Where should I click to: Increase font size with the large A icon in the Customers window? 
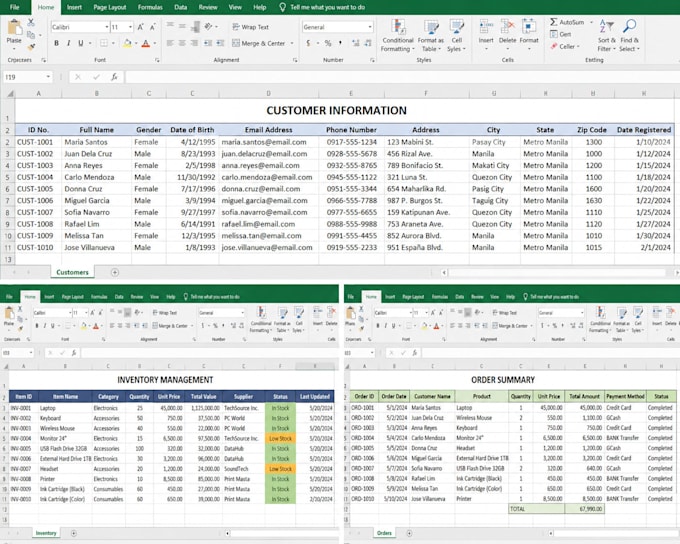(x=141, y=27)
